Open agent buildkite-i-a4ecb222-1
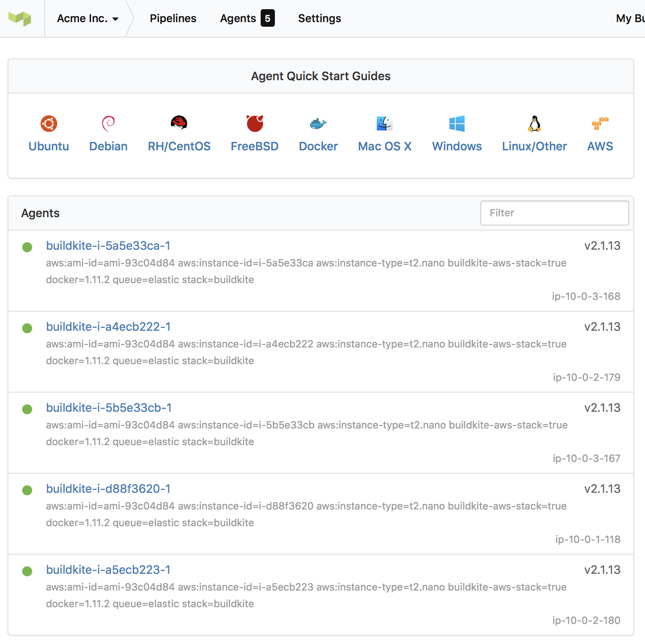Screen dimensions: 645x644 [109, 327]
